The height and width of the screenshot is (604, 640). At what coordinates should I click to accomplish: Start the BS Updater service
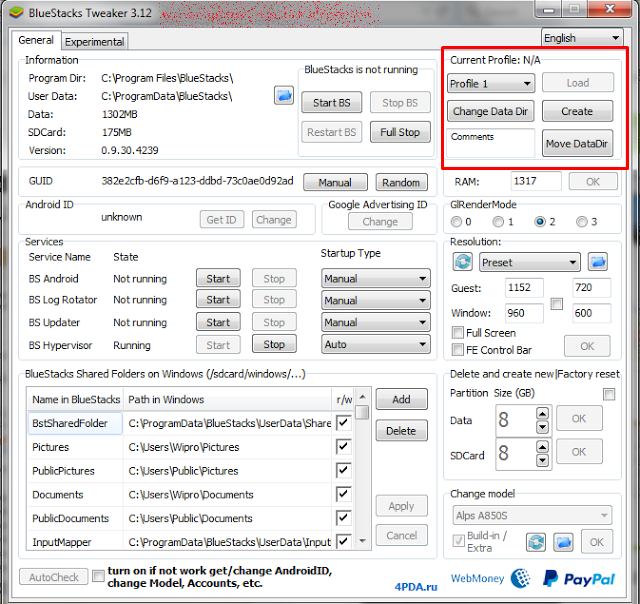218,322
